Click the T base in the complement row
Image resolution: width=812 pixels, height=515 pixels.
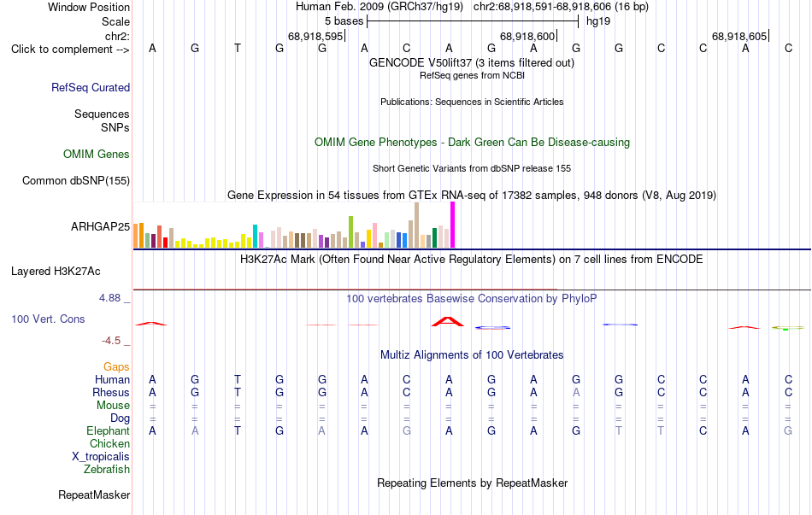tap(237, 48)
